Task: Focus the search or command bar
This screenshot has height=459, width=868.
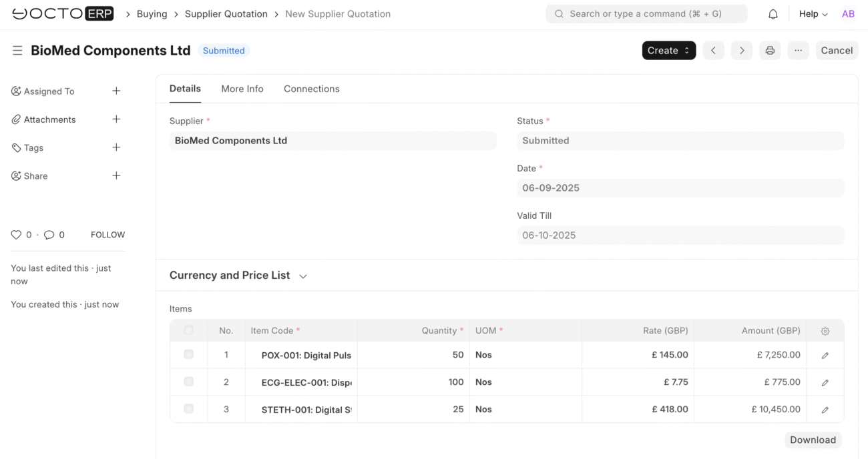Action: (646, 14)
